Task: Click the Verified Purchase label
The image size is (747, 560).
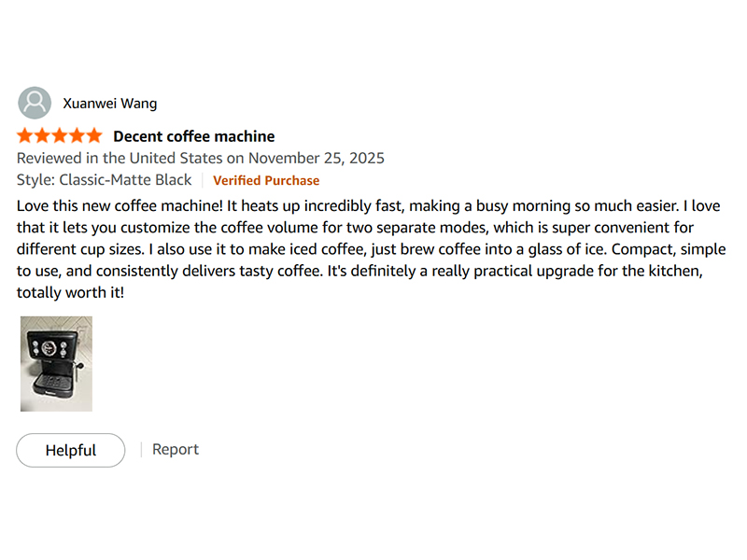Action: click(266, 181)
